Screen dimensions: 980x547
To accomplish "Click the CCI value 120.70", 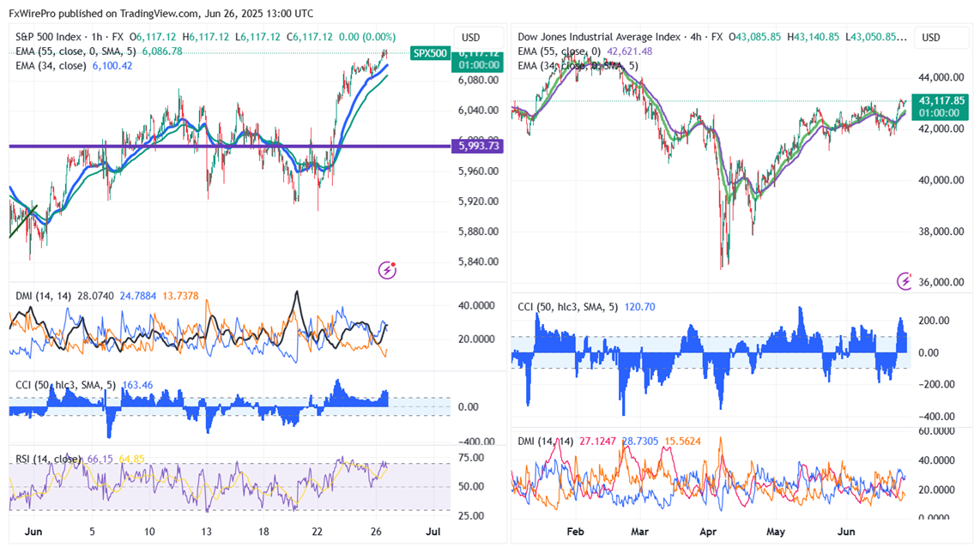I will [x=639, y=307].
